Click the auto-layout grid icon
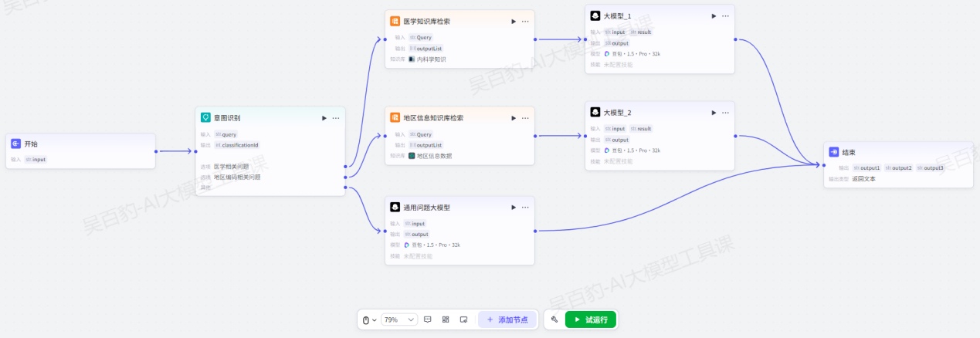This screenshot has width=980, height=338. point(446,319)
